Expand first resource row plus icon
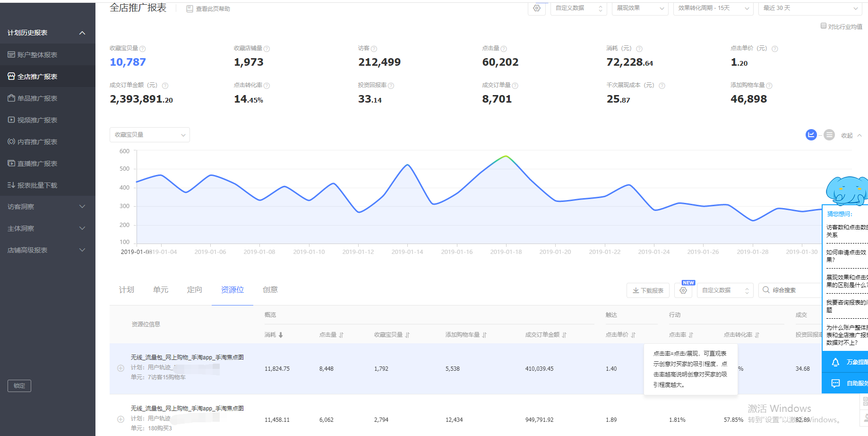 tap(120, 368)
